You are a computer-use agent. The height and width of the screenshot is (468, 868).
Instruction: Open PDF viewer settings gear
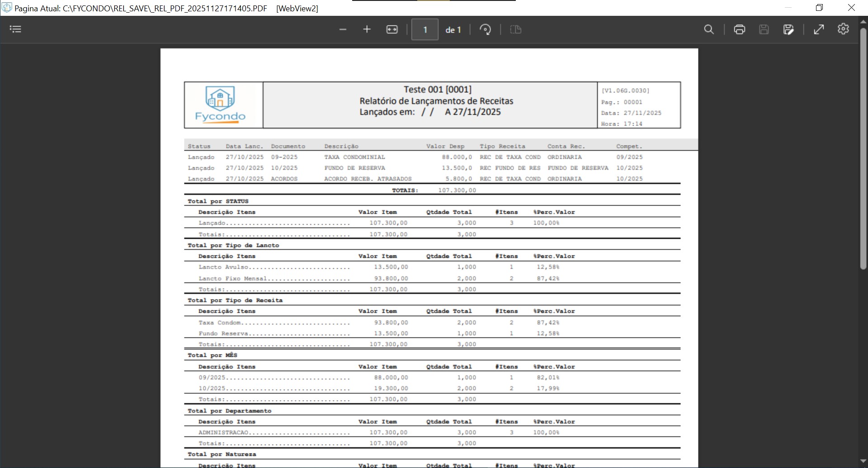(x=843, y=29)
